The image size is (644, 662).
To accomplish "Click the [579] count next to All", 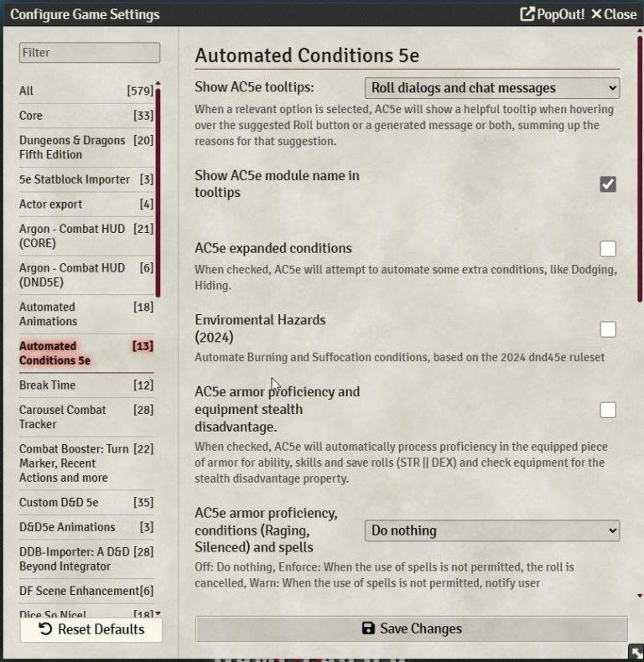I will (140, 91).
